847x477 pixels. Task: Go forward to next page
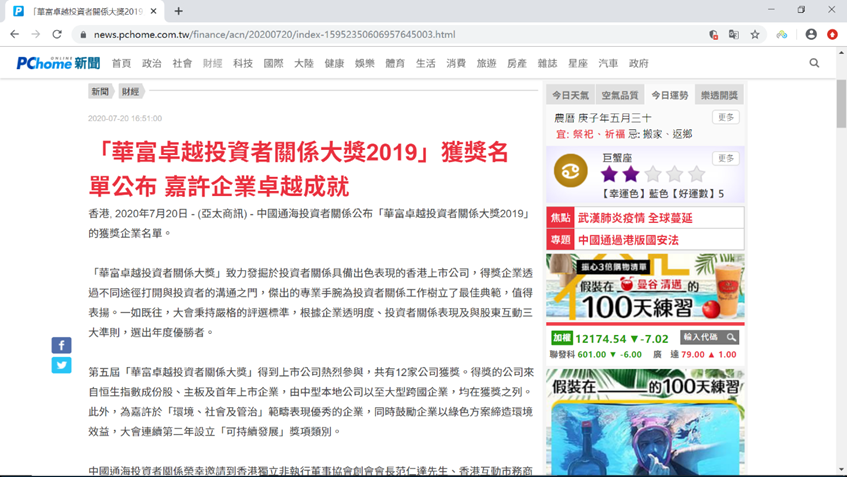(36, 34)
